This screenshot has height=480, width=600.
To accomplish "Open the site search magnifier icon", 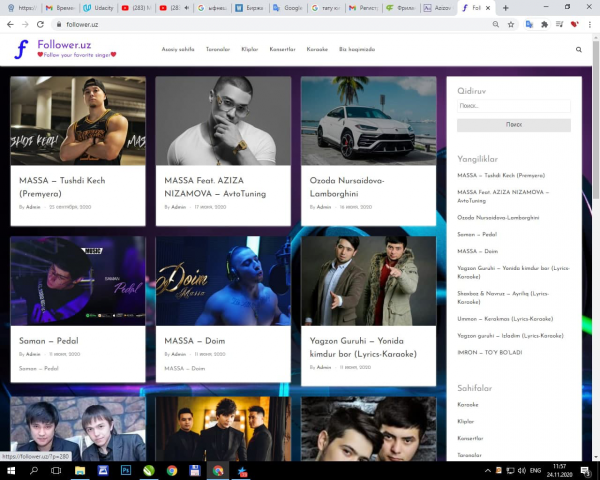I will click(x=579, y=49).
